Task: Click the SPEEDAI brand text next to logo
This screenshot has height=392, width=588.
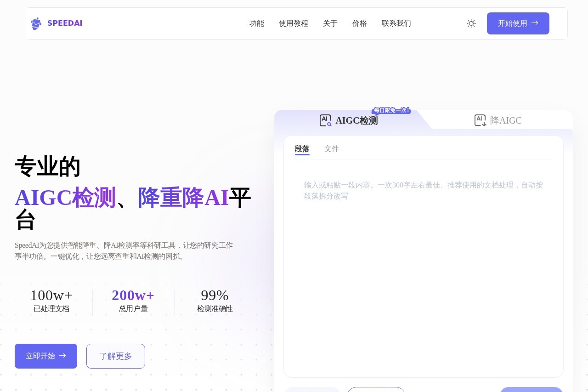Action: click(65, 23)
